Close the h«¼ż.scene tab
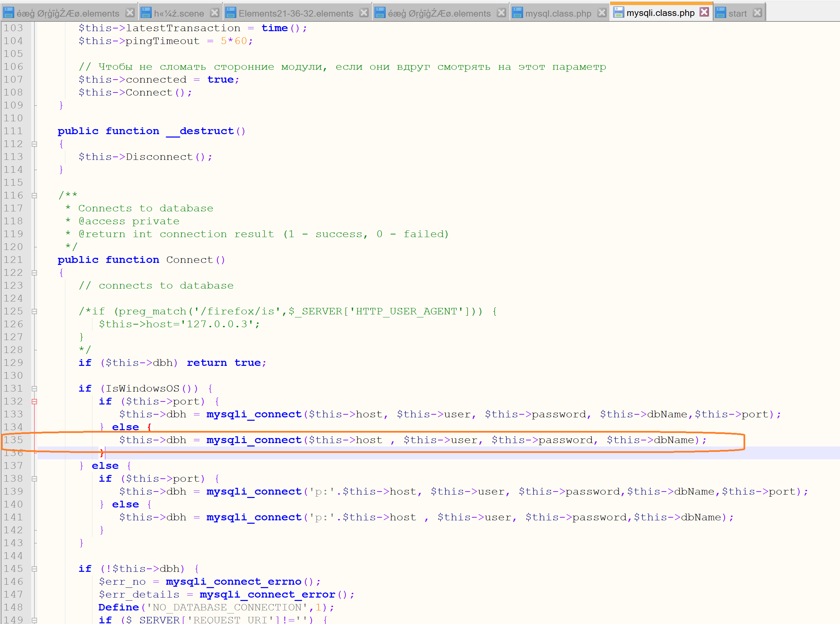Screen dimensions: 840x624 click(x=214, y=13)
